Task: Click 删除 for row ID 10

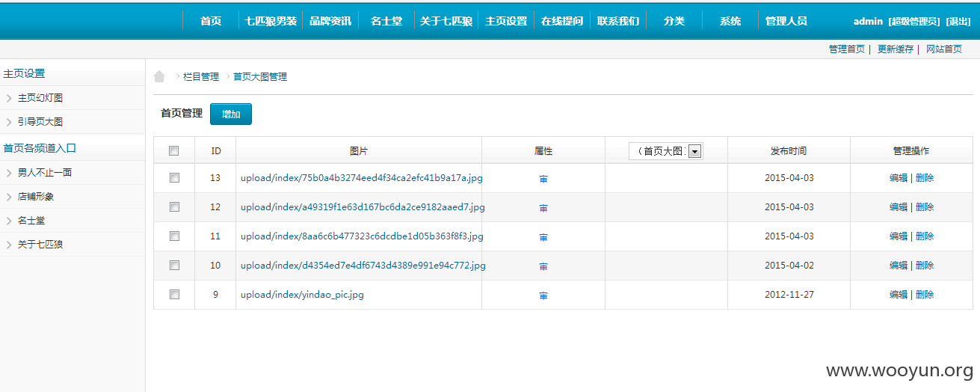Action: pyautogui.click(x=925, y=266)
